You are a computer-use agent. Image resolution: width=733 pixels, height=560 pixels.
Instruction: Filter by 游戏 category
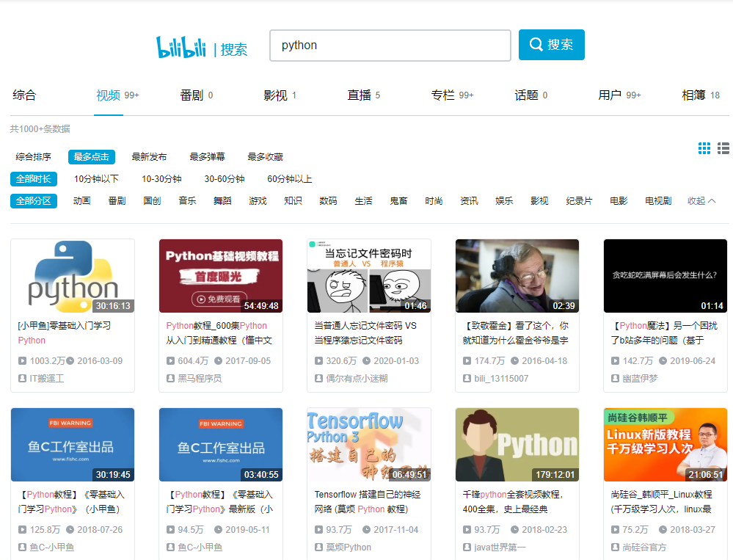point(258,201)
